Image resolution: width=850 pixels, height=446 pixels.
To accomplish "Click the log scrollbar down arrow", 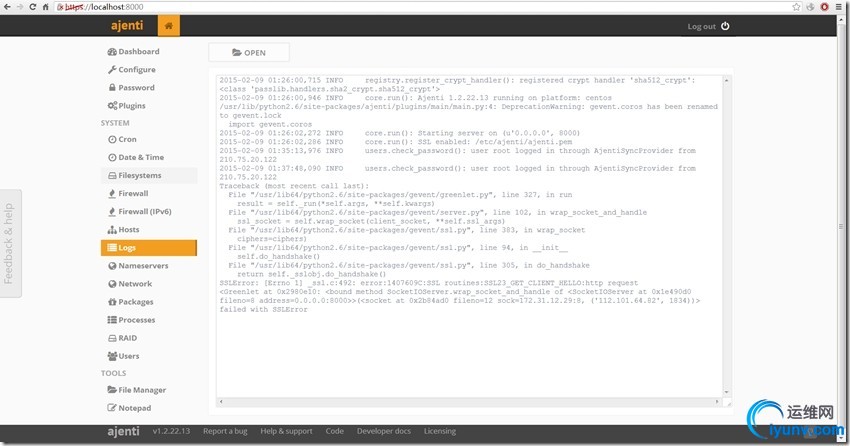I will pyautogui.click(x=726, y=392).
